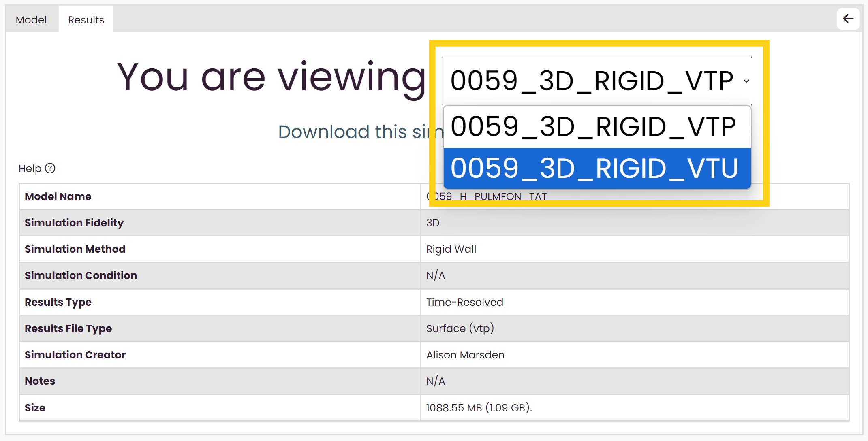Select the Size row label

(35, 408)
